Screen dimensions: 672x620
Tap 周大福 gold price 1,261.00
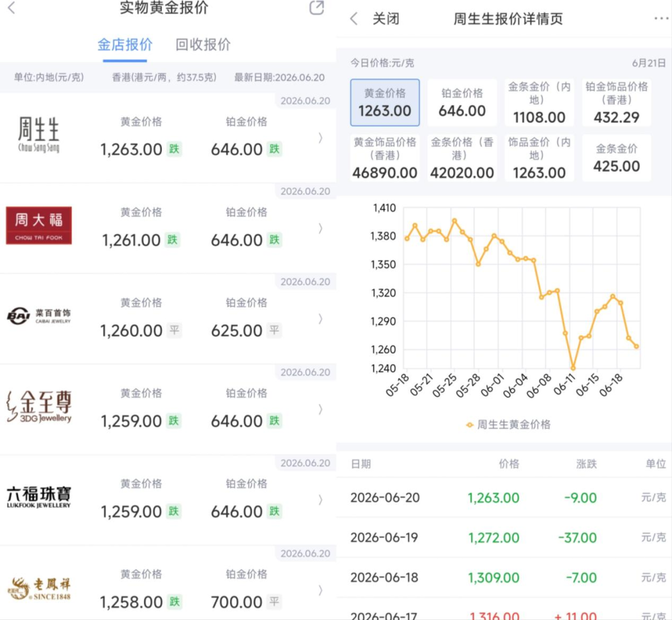(x=131, y=240)
